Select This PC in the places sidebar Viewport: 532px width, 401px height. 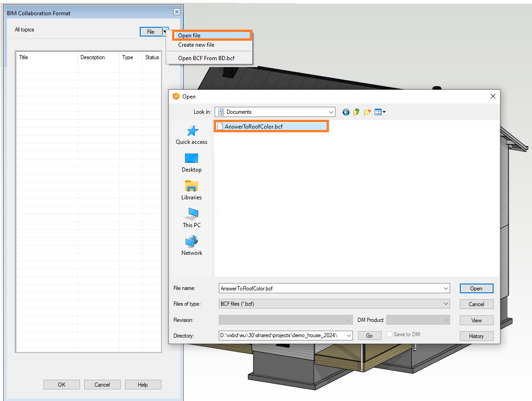point(192,218)
